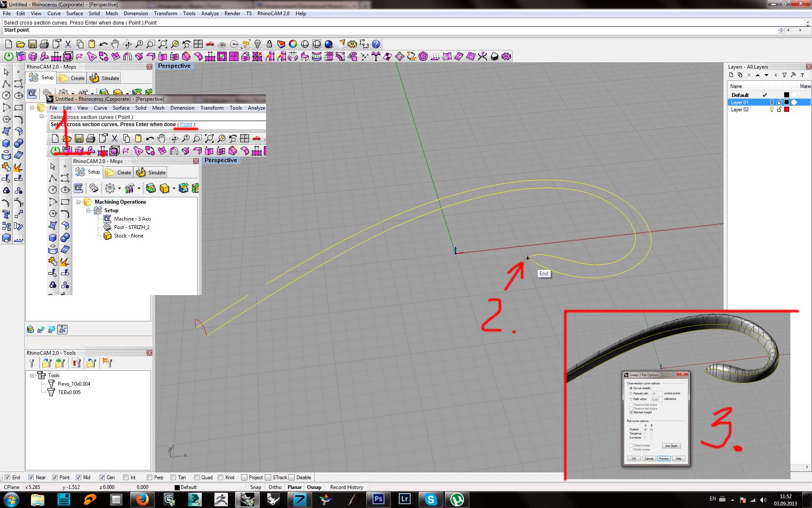Toggle the End osnap checkbox
Image resolution: width=812 pixels, height=508 pixels.
pyautogui.click(x=7, y=478)
